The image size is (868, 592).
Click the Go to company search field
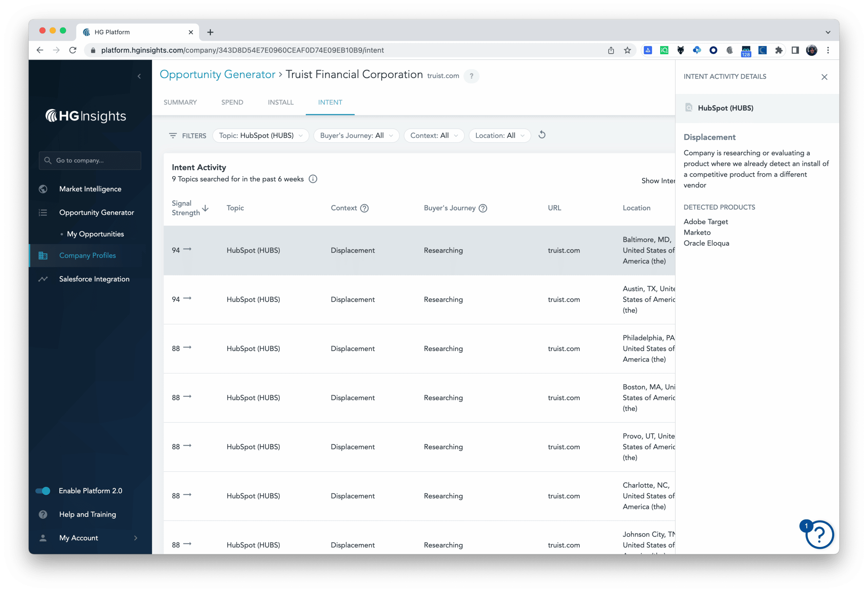pos(90,161)
